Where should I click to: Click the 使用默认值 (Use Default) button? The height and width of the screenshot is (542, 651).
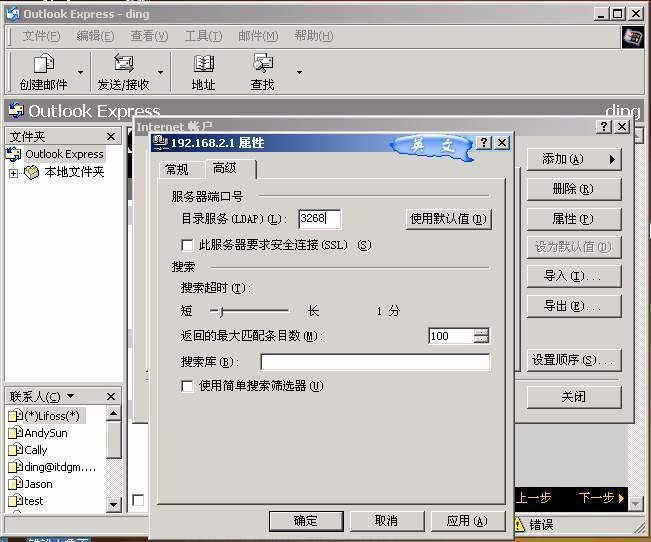click(449, 219)
